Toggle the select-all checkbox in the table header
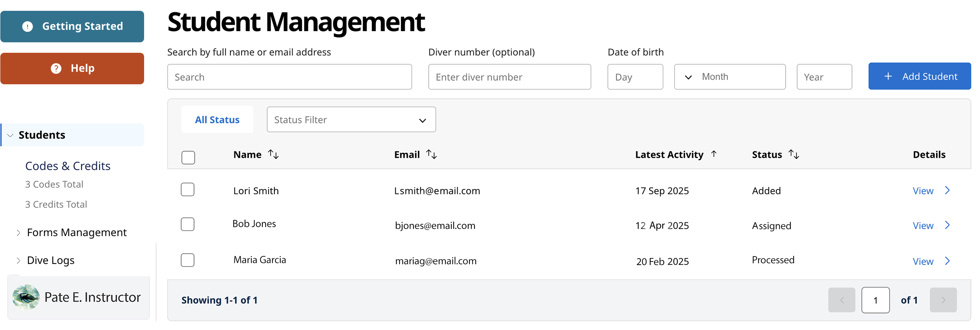This screenshot has width=980, height=330. [x=188, y=158]
